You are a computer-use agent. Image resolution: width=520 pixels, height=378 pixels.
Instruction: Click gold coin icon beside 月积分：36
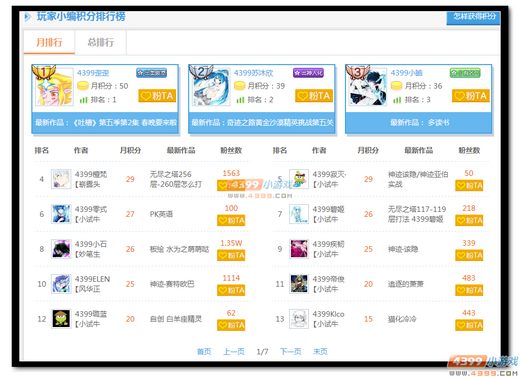pos(396,86)
